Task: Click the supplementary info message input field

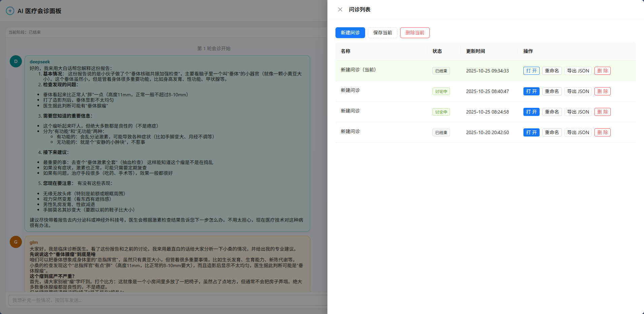Action: coord(168,300)
